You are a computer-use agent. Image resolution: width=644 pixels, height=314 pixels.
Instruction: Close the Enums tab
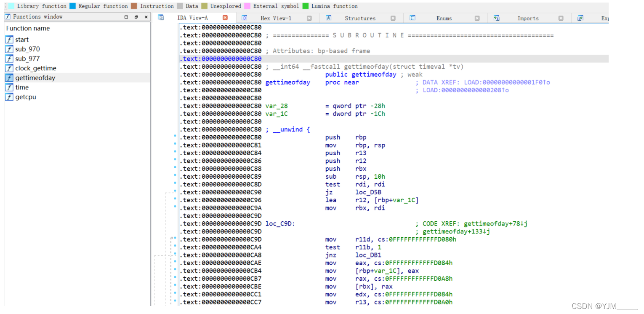[x=477, y=18]
